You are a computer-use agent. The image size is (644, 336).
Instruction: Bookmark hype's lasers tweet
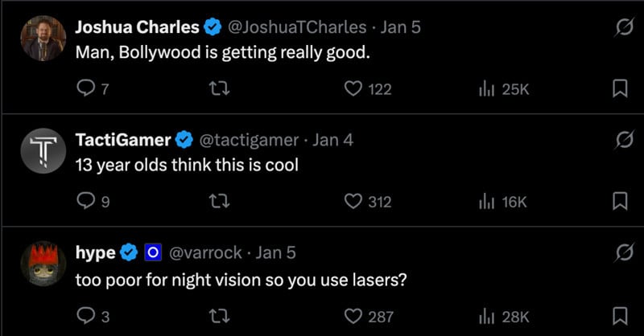tap(620, 315)
